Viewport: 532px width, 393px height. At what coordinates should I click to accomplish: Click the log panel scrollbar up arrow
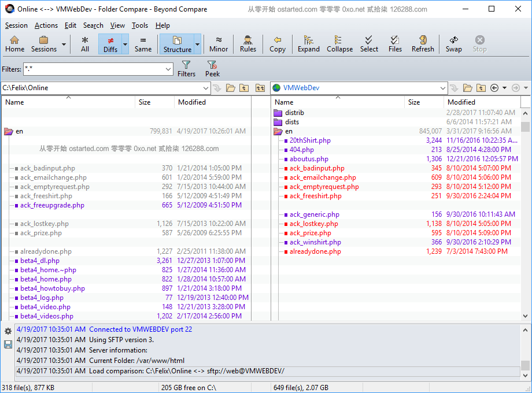click(x=525, y=329)
